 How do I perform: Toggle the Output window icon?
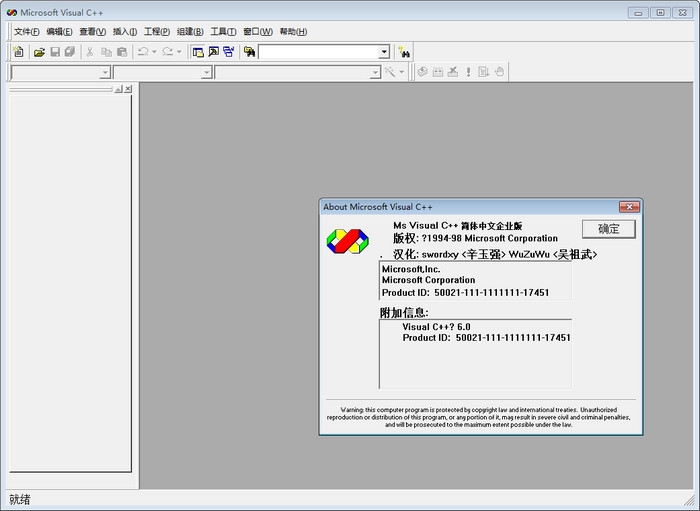click(x=213, y=52)
